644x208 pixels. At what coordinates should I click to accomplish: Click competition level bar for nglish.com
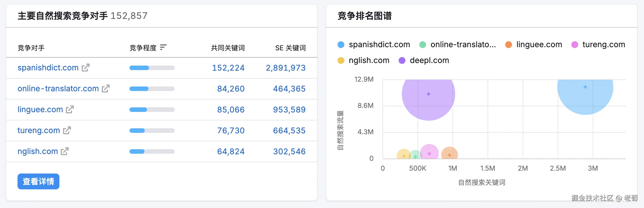pyautogui.click(x=152, y=151)
